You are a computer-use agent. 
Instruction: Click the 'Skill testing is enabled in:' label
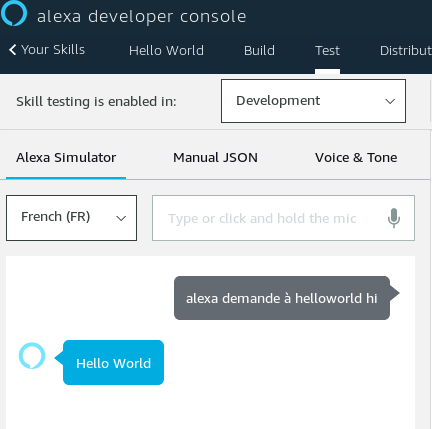pos(96,101)
